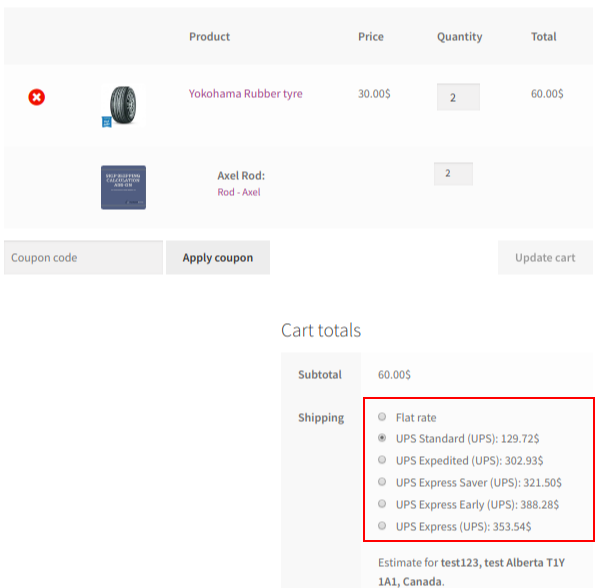Click the Product column header
The height and width of the screenshot is (588, 606).
(209, 37)
